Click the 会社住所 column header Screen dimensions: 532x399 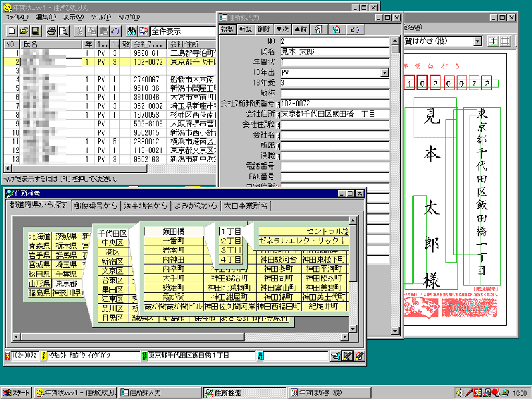[x=192, y=44]
